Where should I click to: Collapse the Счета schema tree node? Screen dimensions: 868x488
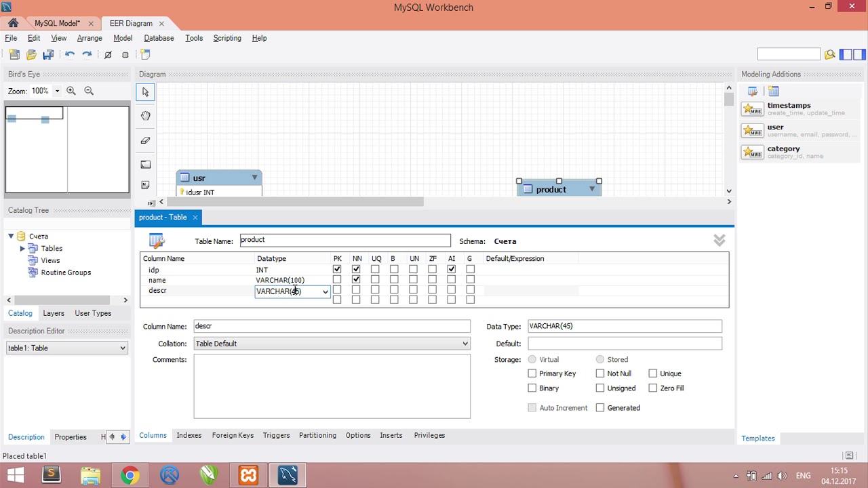tap(11, 236)
